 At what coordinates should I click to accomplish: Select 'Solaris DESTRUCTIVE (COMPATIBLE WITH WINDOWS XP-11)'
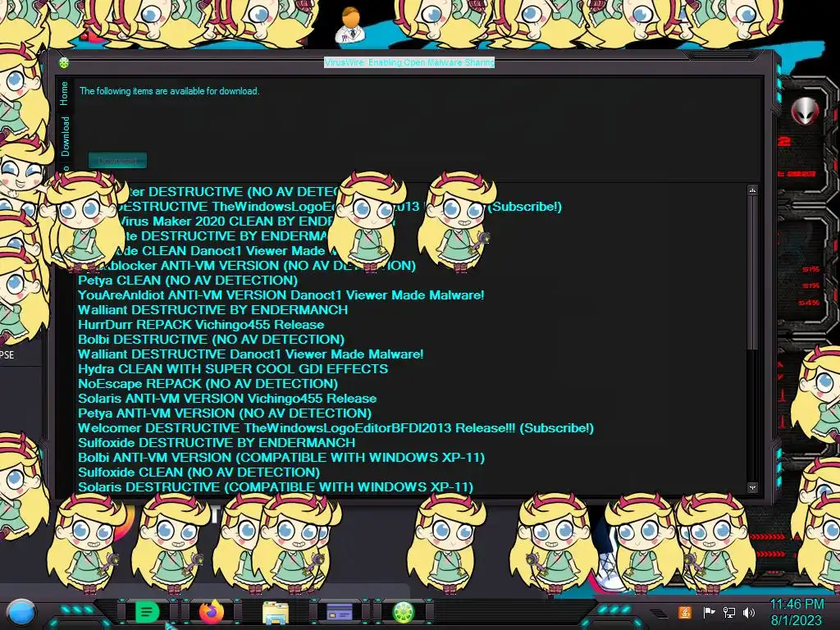tap(276, 487)
